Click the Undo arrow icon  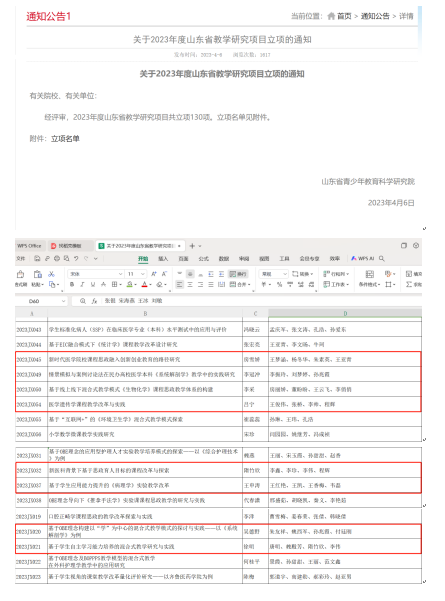coord(76,258)
